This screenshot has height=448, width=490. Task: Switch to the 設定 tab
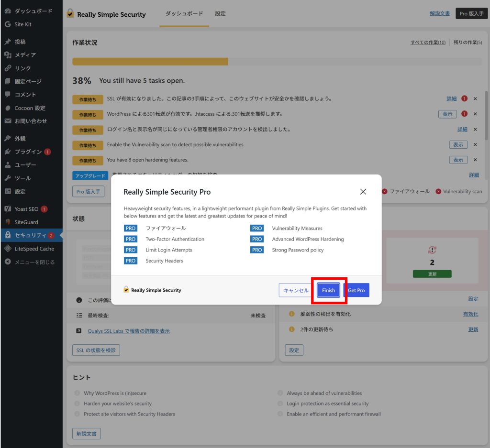point(220,14)
